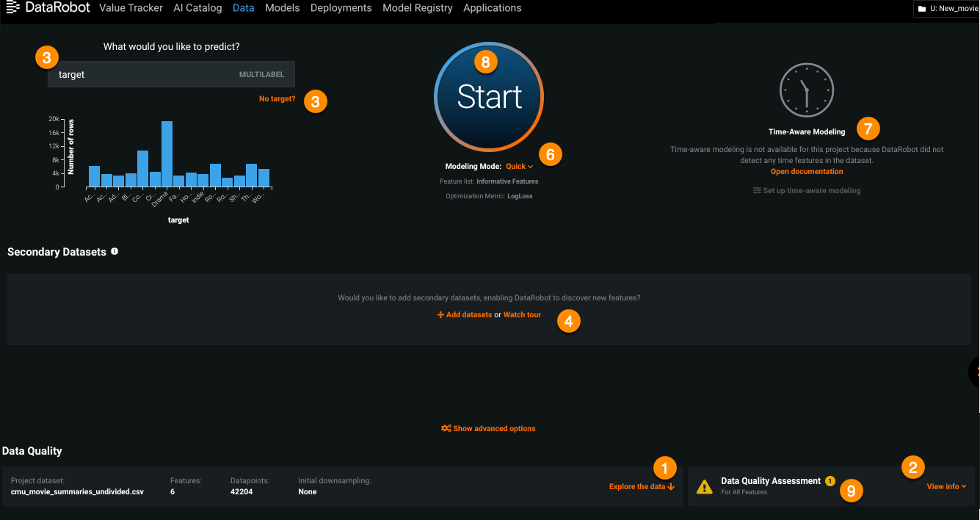980x520 pixels.
Task: Click the Watch tour link
Action: point(522,314)
